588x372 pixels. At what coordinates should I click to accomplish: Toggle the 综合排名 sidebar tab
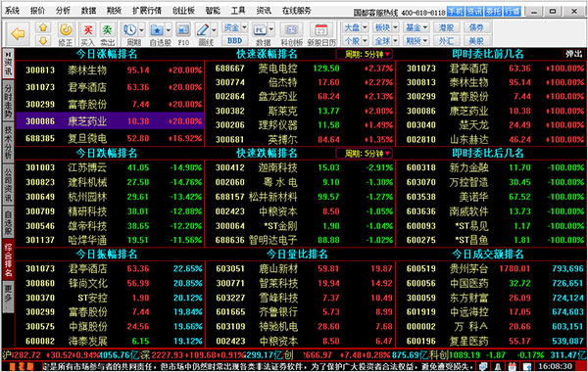[8, 259]
